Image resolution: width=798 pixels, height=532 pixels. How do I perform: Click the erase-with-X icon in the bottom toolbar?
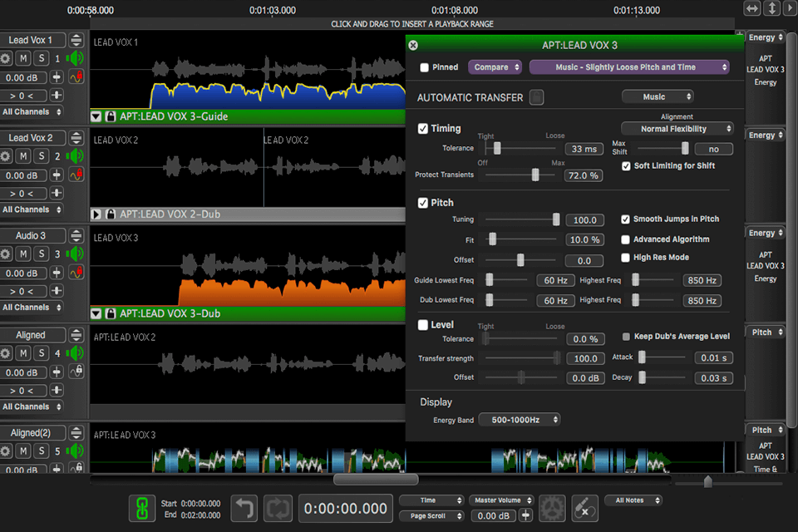coord(584,508)
